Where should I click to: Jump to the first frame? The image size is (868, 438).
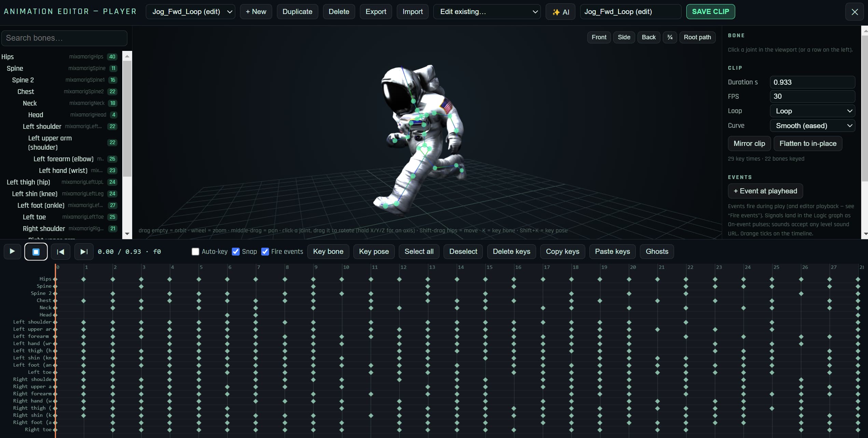[60, 252]
